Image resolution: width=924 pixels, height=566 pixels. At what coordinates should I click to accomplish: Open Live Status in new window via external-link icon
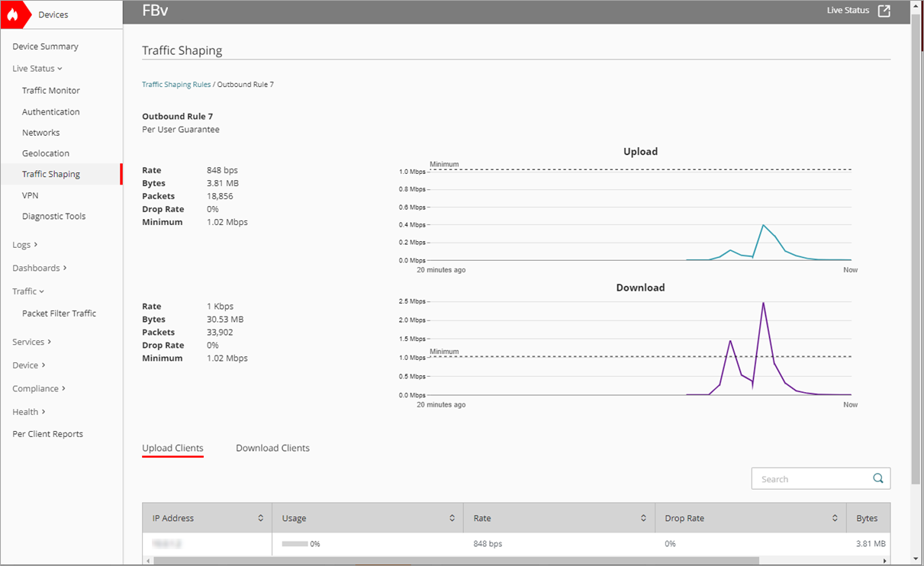pyautogui.click(x=885, y=10)
